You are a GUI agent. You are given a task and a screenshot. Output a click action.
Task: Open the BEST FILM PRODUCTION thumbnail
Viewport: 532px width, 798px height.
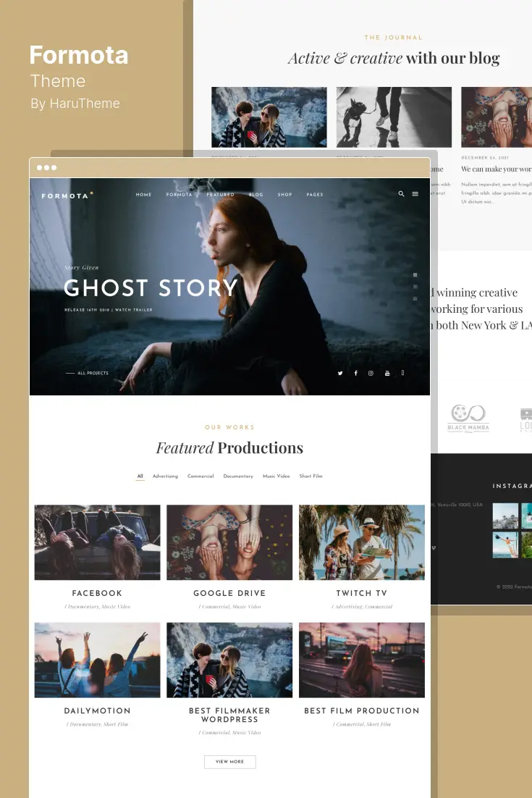(x=362, y=660)
